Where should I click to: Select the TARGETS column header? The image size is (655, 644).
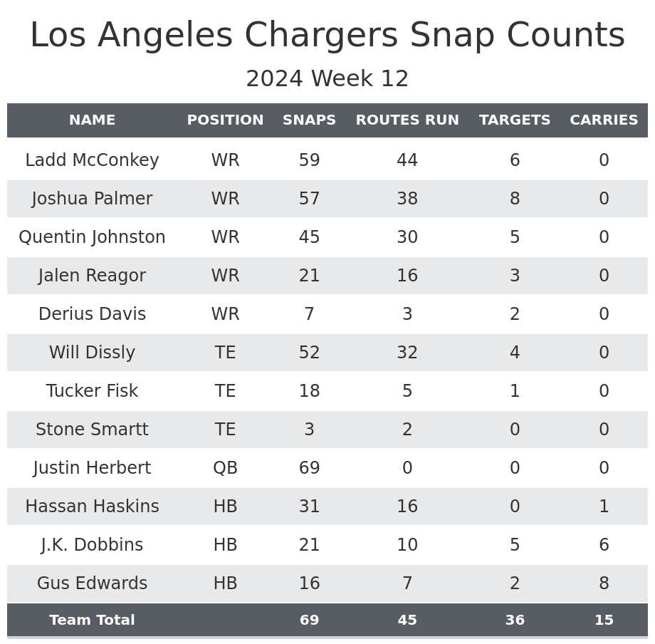[515, 120]
